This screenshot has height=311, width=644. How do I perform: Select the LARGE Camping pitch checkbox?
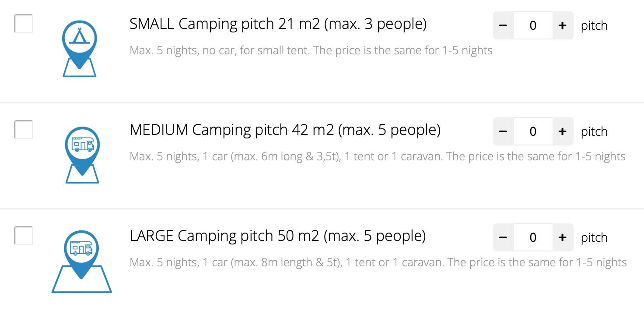pos(24,236)
